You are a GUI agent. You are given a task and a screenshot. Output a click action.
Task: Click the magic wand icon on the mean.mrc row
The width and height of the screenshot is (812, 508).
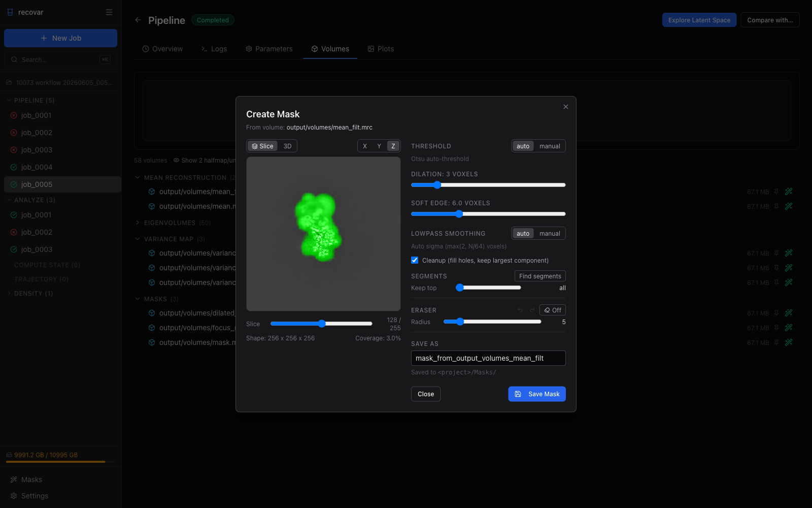click(789, 206)
